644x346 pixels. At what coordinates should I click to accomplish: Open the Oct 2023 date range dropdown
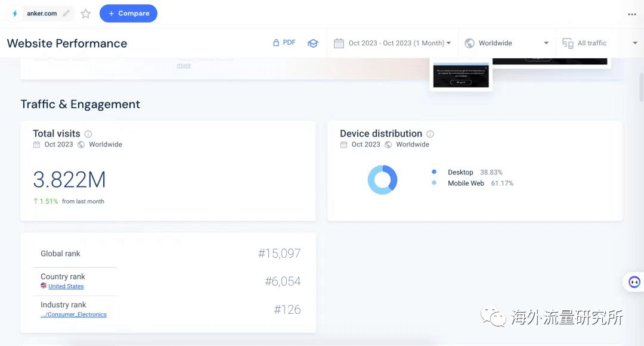pyautogui.click(x=392, y=43)
